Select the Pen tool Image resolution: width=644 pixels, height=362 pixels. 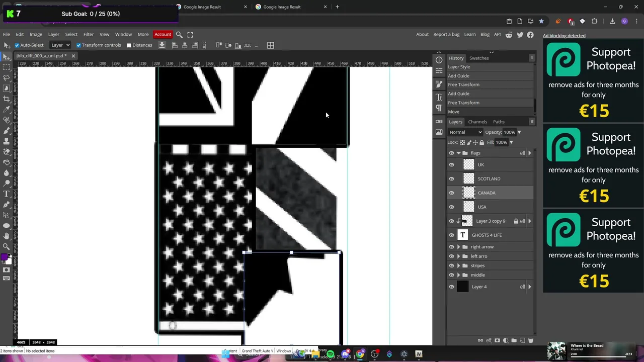[7, 204]
